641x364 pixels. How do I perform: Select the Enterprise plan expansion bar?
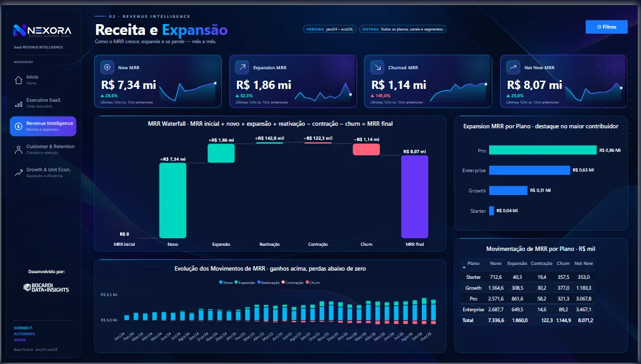(x=529, y=170)
